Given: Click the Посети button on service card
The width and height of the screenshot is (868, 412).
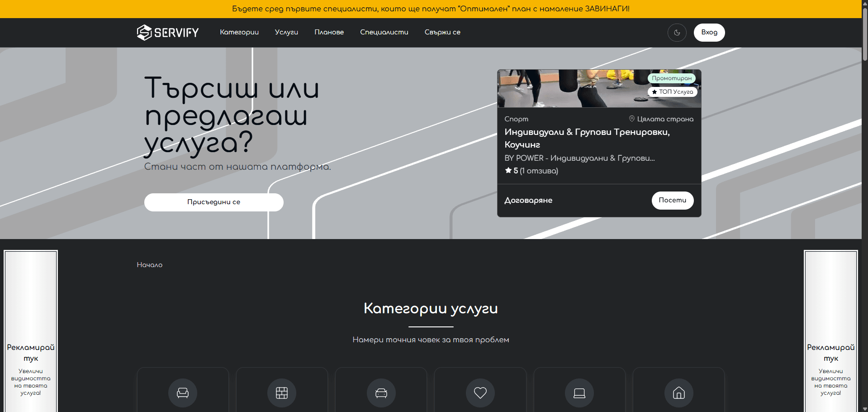Looking at the screenshot, I should click(673, 200).
